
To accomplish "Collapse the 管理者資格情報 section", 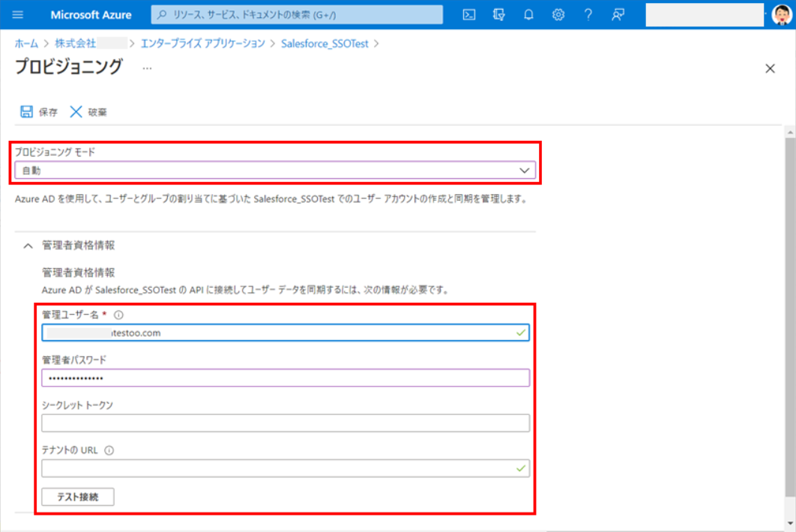I will point(28,246).
